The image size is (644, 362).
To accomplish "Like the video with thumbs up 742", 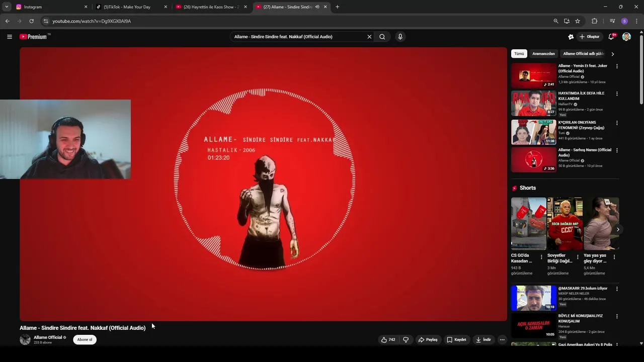I will tap(388, 340).
